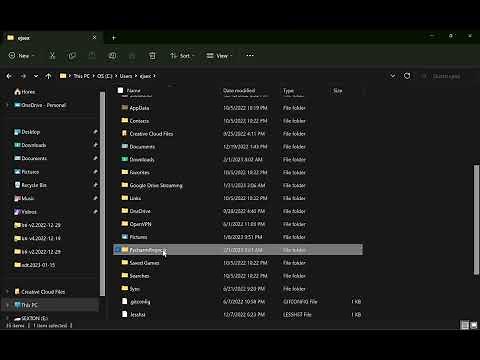Sort by the Size column header
The width and height of the screenshot is (480, 360).
click(338, 90)
